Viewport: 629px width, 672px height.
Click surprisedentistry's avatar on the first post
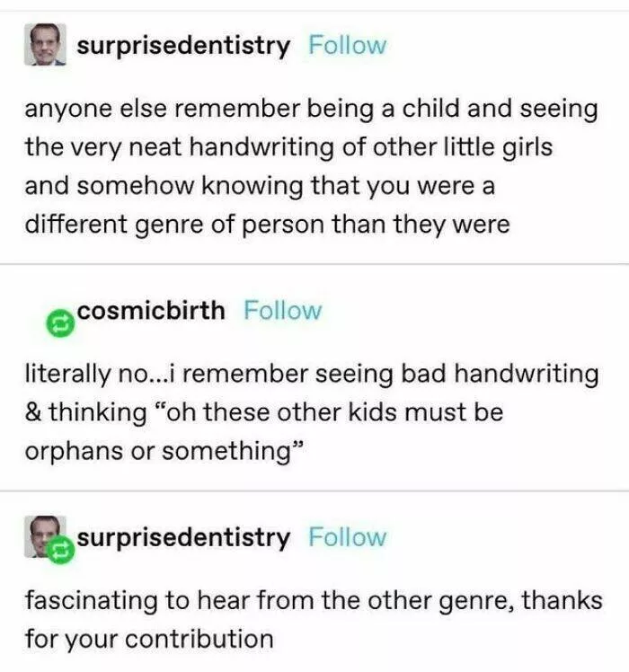pos(43,45)
